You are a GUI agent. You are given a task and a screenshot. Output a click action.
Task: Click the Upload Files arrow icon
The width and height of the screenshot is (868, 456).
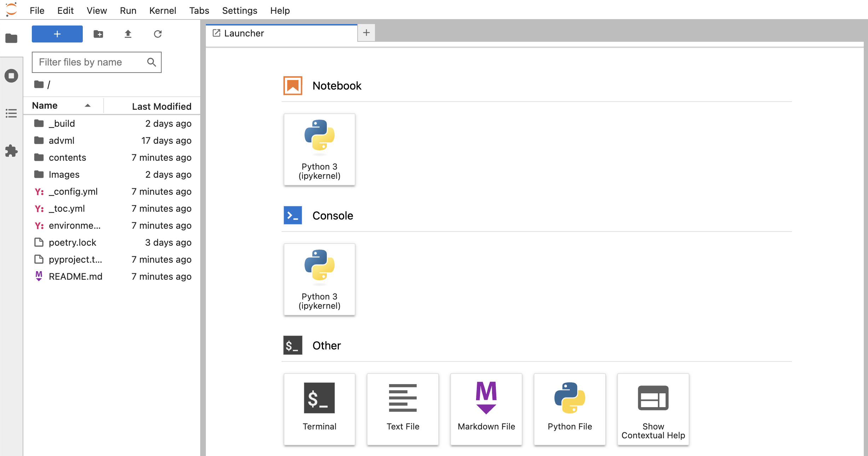(128, 34)
